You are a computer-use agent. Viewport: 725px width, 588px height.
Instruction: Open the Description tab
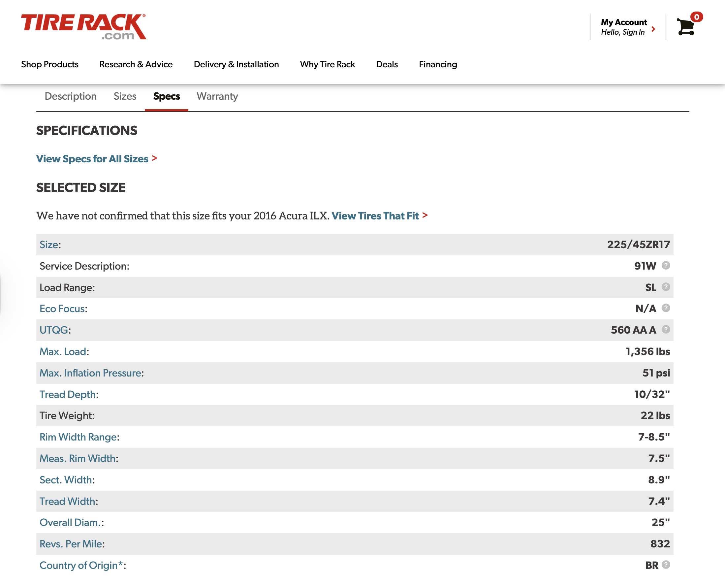(70, 96)
